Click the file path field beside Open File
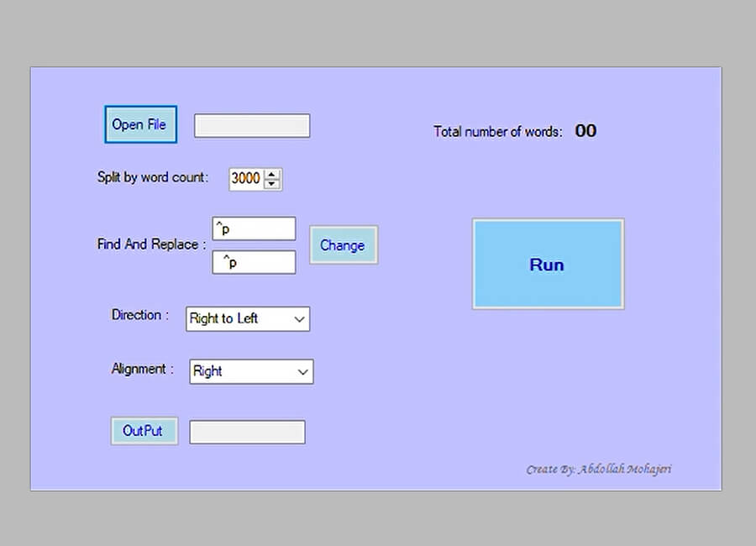Screen dimensions: 756x546 tap(252, 126)
